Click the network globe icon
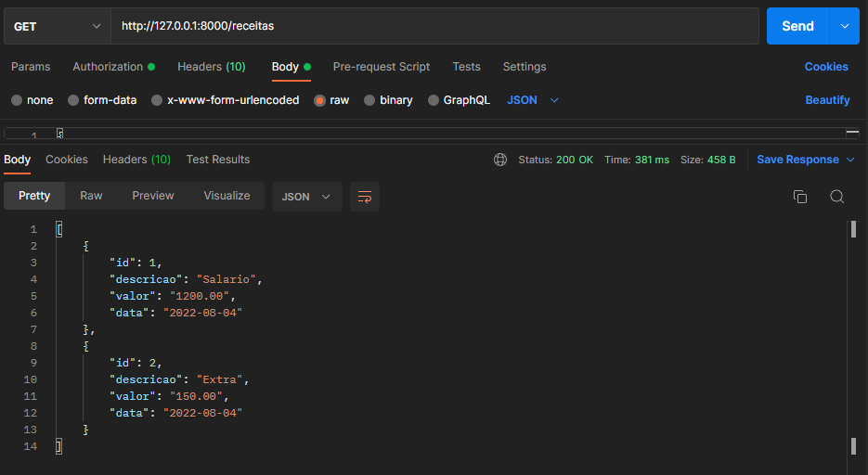 click(499, 160)
